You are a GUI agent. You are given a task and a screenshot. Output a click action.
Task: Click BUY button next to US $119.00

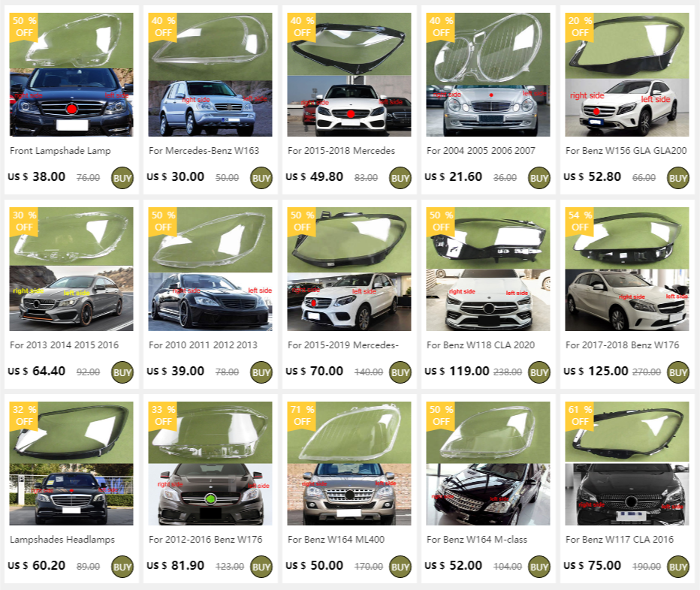point(539,372)
